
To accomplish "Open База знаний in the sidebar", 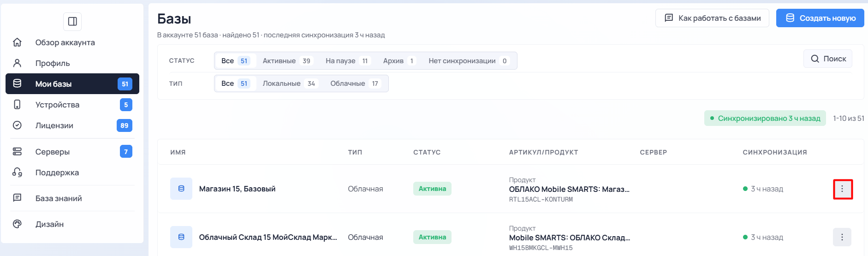I will pyautogui.click(x=72, y=198).
